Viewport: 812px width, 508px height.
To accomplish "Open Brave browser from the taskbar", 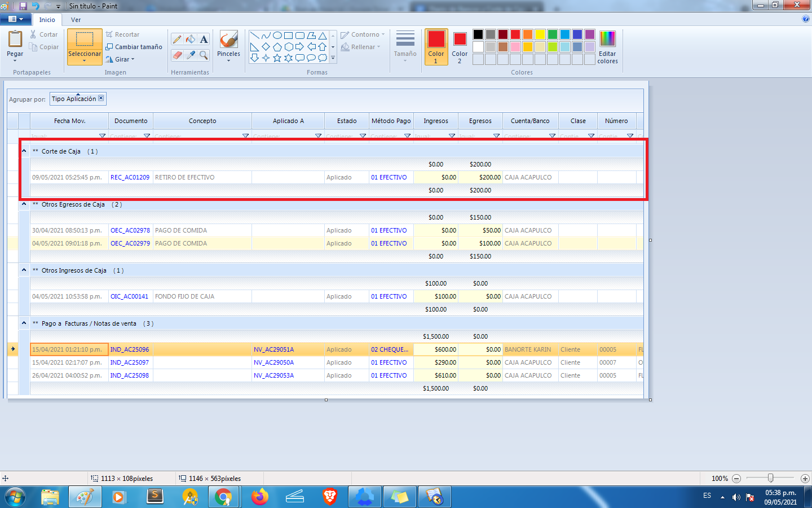I will tap(329, 497).
